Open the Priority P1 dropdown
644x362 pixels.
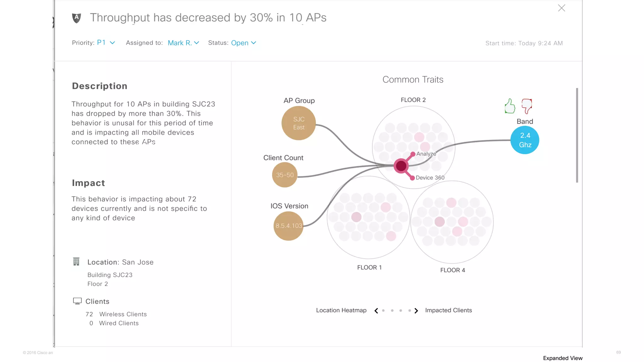pos(106,43)
